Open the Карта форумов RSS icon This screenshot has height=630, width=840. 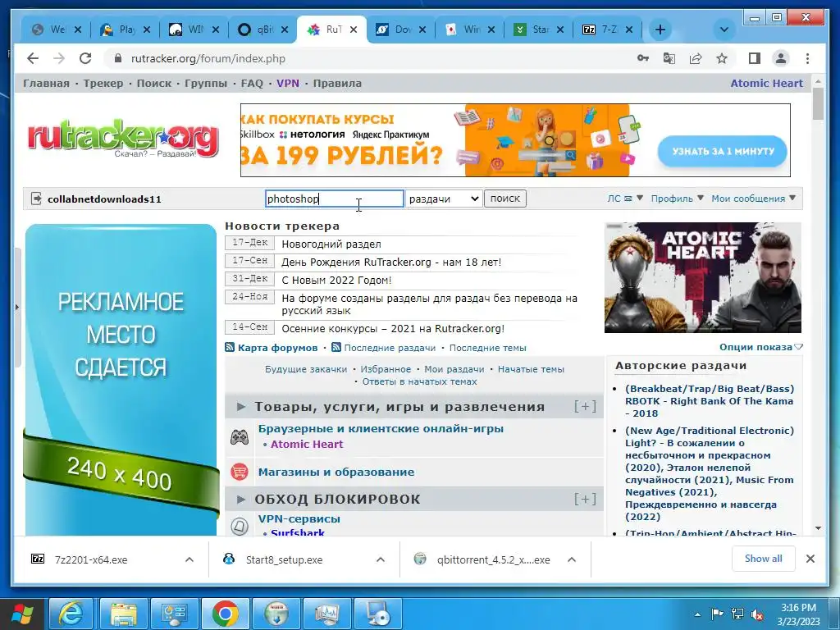230,347
